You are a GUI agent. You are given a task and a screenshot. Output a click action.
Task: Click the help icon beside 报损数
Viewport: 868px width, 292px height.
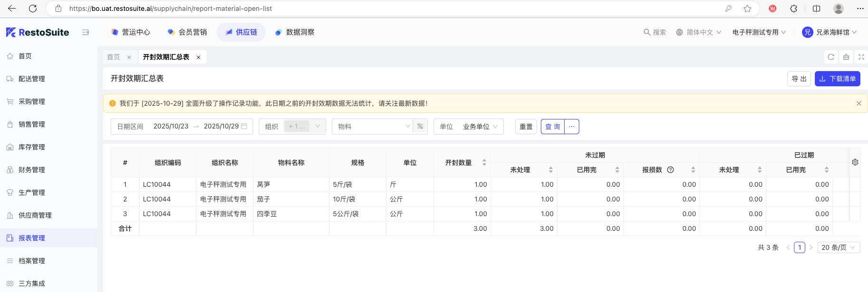670,170
